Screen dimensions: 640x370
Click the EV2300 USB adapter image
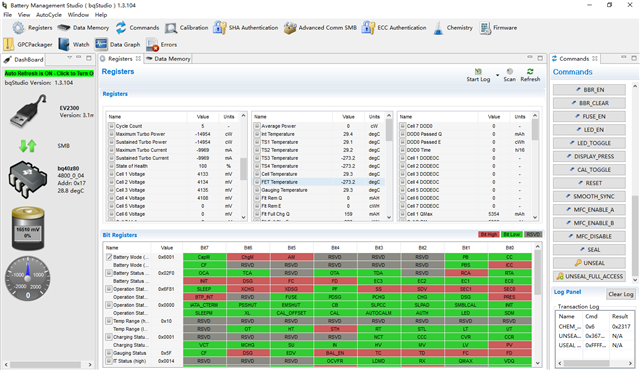tap(28, 111)
